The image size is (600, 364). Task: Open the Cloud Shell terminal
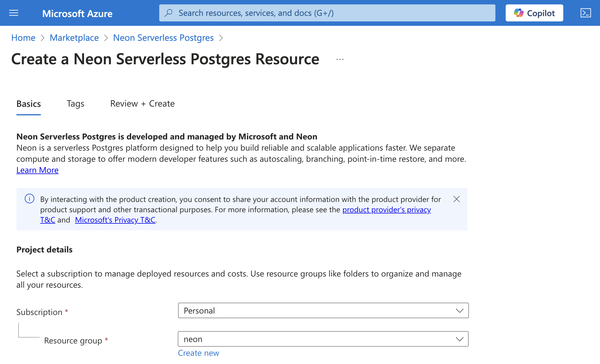586,13
